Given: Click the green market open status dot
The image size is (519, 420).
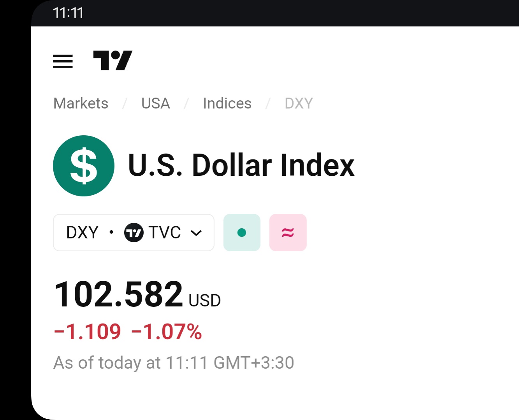Looking at the screenshot, I should (x=242, y=233).
